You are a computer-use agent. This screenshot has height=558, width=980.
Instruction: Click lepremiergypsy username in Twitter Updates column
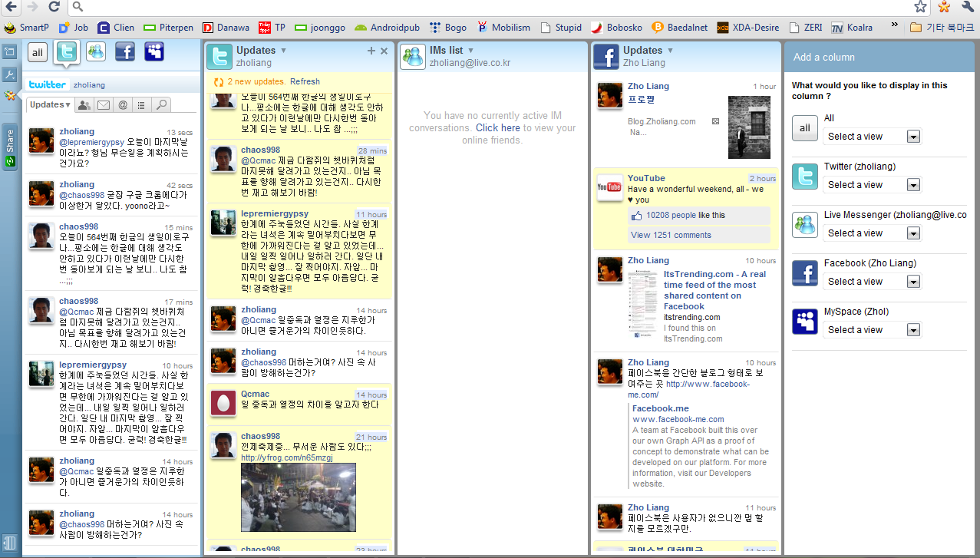(x=275, y=213)
